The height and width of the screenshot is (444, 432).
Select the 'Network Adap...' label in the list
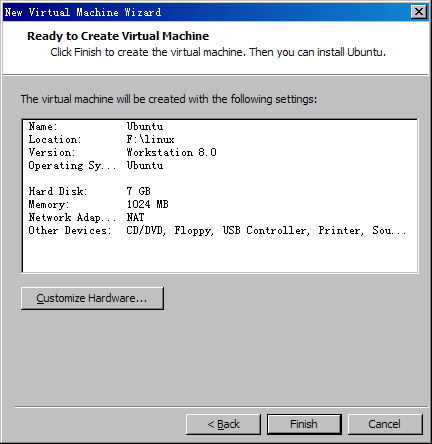click(72, 218)
